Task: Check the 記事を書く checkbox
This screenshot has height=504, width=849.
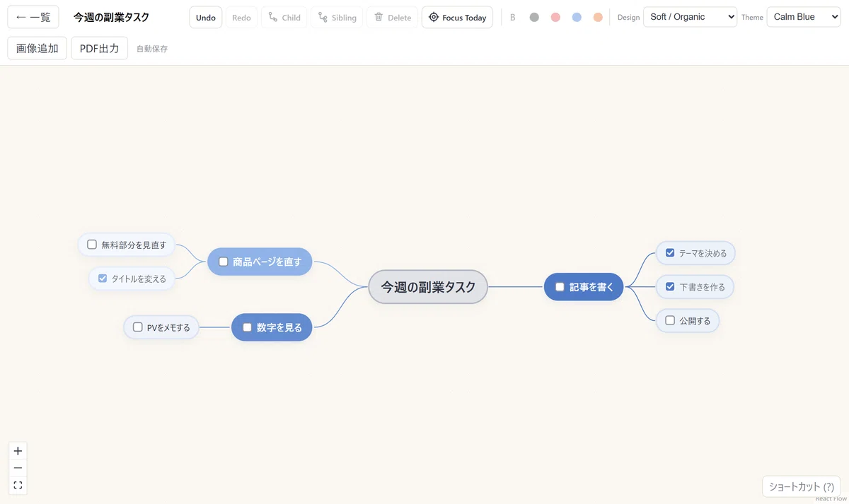Action: [560, 287]
